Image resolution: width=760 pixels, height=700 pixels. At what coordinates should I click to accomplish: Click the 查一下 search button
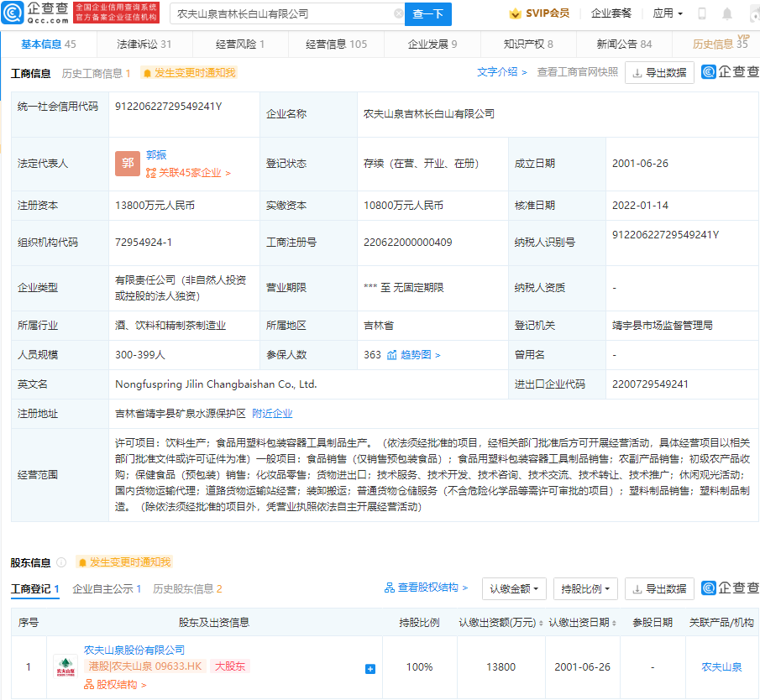tap(428, 13)
